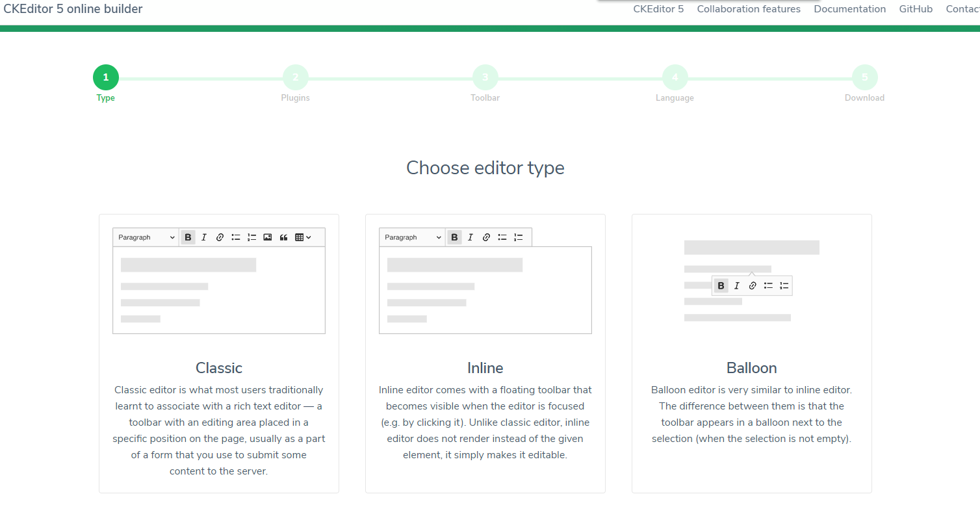This screenshot has width=980, height=520.
Task: Click Bold icon in Balloon toolbar preview
Action: [721, 285]
